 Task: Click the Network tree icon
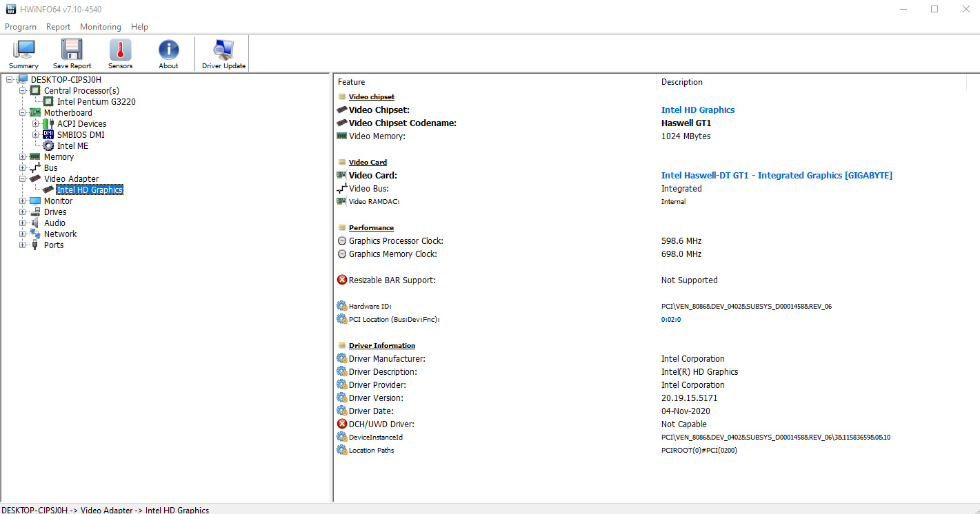(x=35, y=234)
